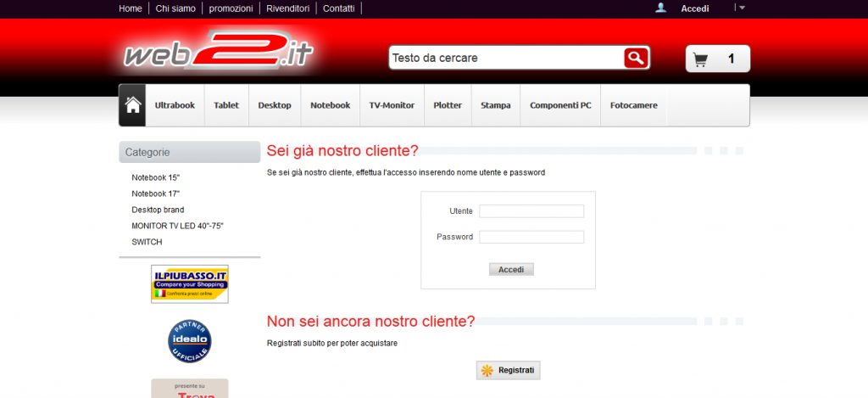Click the Accedi login button in form
Screen dimensions: 868x398
pos(511,269)
